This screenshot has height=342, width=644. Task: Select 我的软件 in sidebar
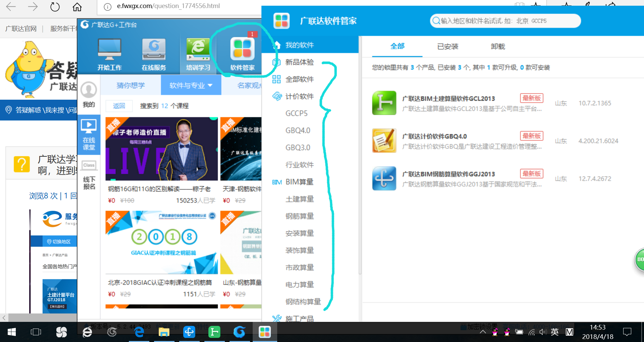[x=310, y=45]
